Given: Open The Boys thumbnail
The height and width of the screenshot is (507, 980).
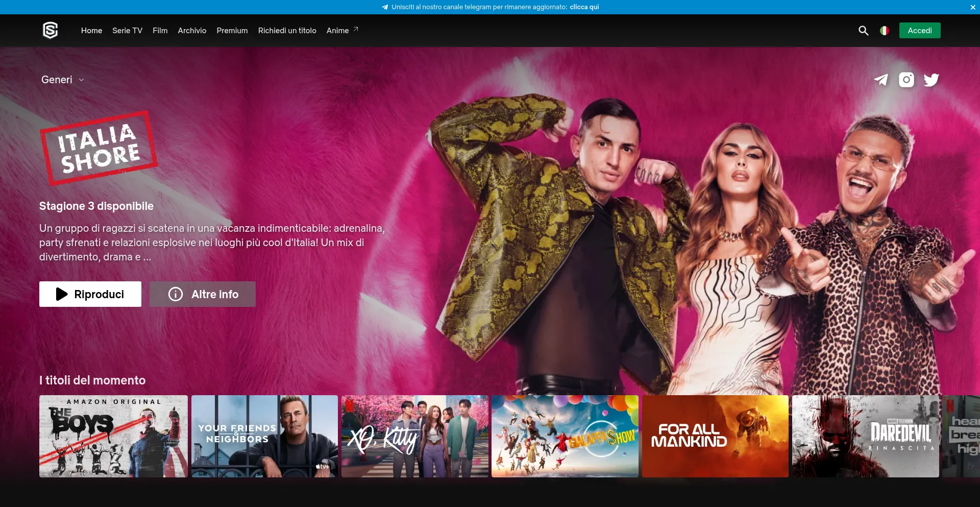Looking at the screenshot, I should pos(113,437).
